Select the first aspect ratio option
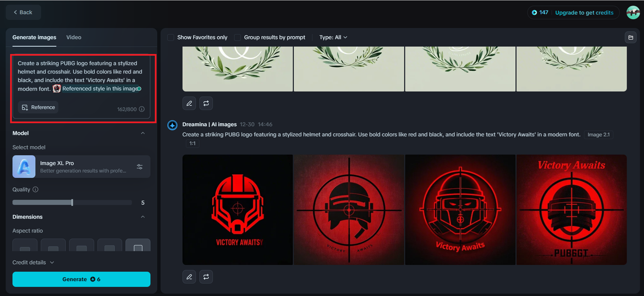Screen dimensions: 644x296 coord(25,246)
